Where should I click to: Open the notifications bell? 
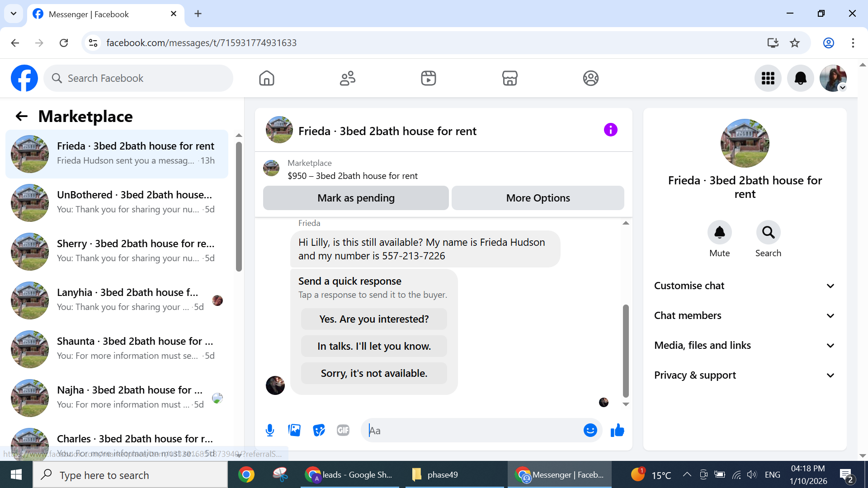click(x=800, y=78)
